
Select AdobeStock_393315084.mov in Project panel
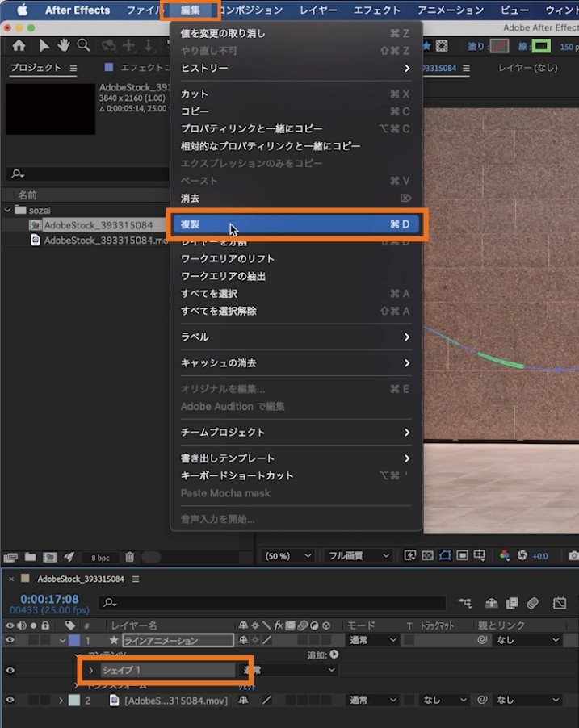pos(106,240)
